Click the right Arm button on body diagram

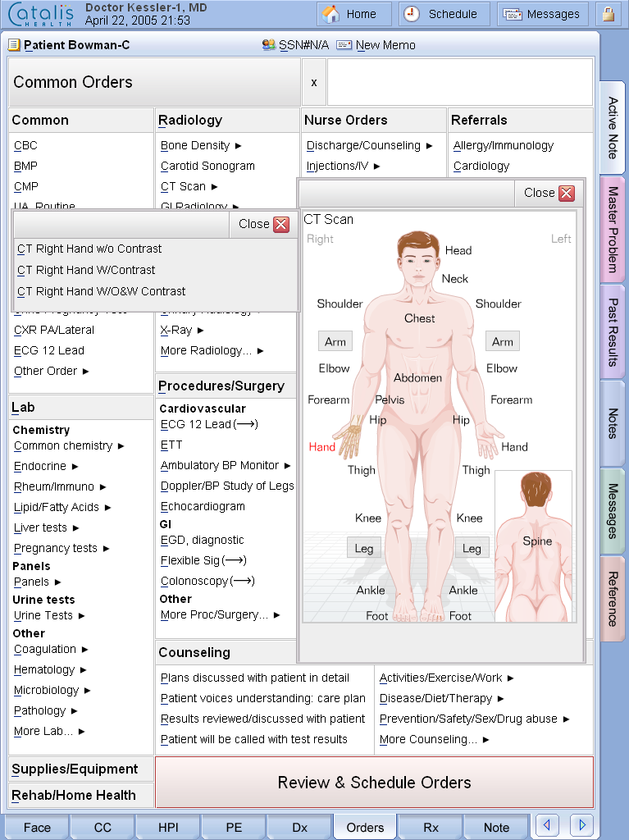tap(335, 341)
